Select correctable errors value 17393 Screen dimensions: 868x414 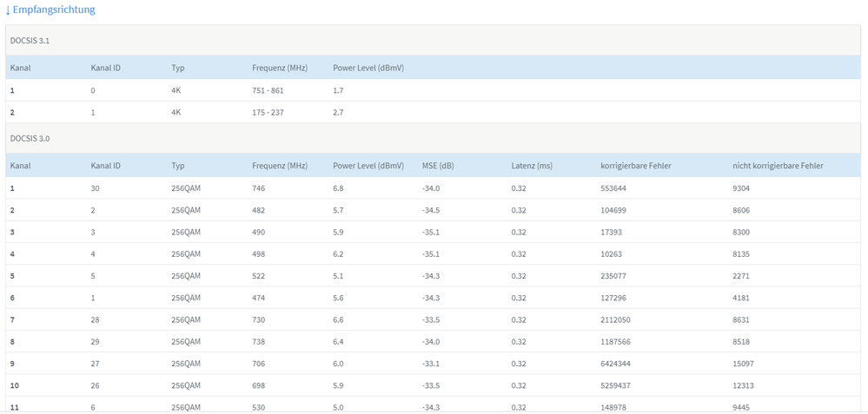point(611,232)
